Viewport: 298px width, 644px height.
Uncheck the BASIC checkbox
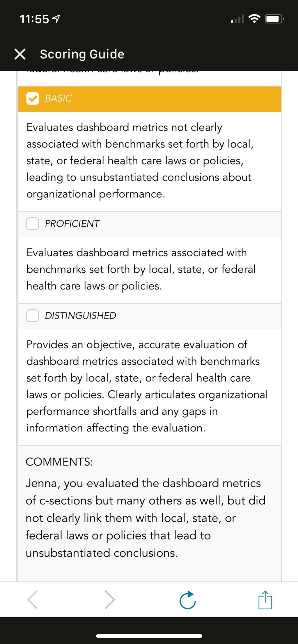coord(33,98)
